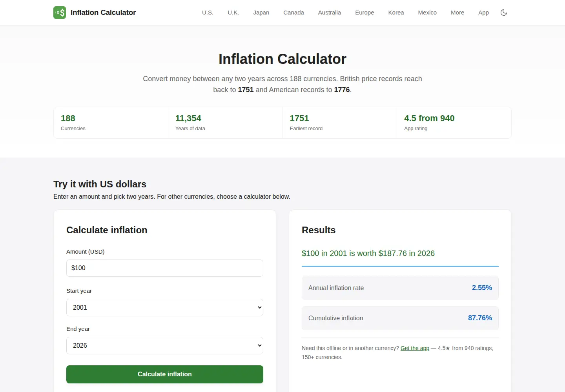565x392 pixels.
Task: Open the App page link
Action: pos(483,13)
